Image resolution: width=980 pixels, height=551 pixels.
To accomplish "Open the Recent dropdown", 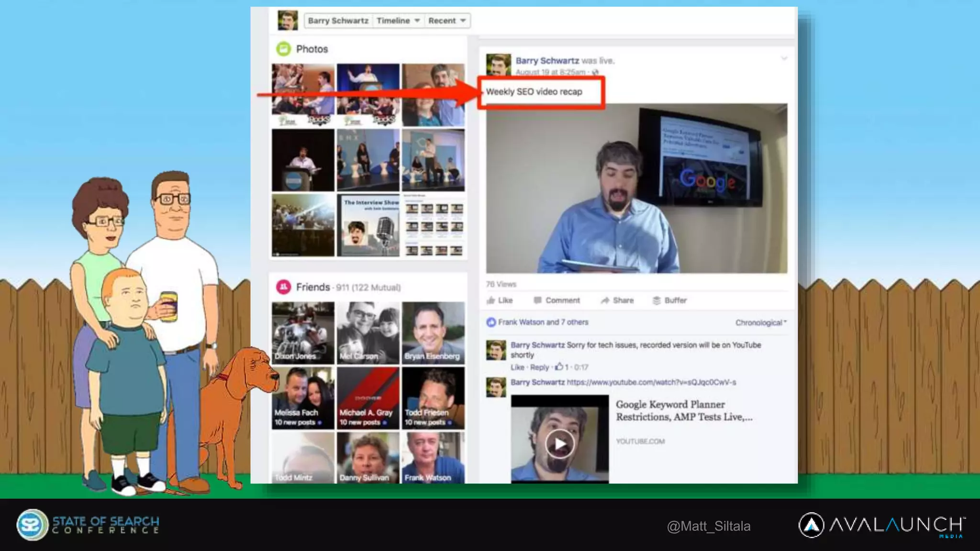I will pyautogui.click(x=447, y=21).
